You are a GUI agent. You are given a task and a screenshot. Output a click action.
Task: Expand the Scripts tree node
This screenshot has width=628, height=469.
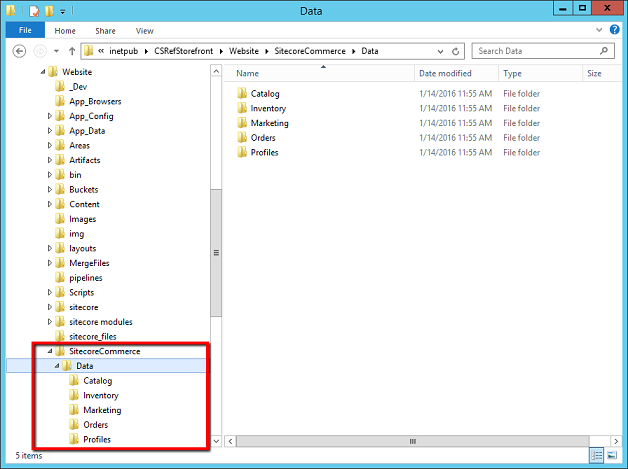click(50, 292)
